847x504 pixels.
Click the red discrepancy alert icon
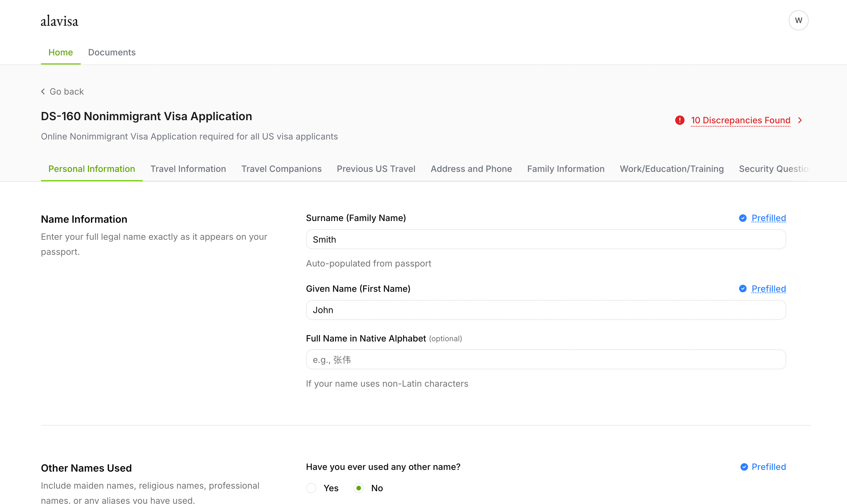pos(680,120)
